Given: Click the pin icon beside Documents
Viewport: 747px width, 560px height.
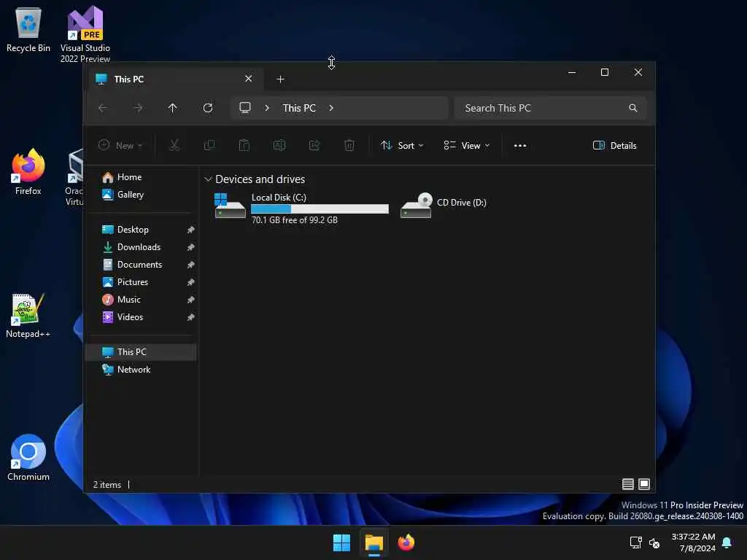Looking at the screenshot, I should pos(190,265).
